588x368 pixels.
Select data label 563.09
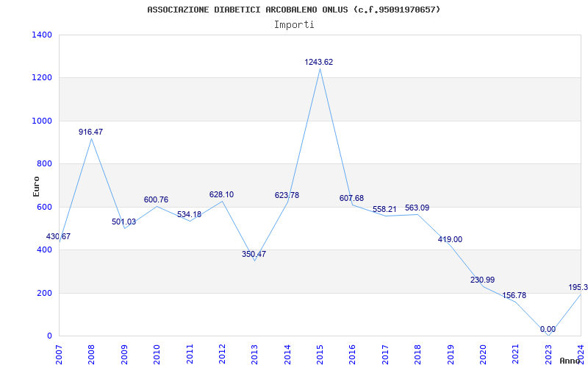[417, 208]
